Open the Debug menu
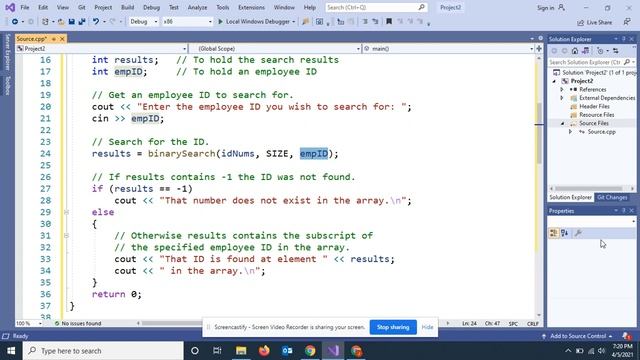This screenshot has width=640, height=360. [151, 7]
